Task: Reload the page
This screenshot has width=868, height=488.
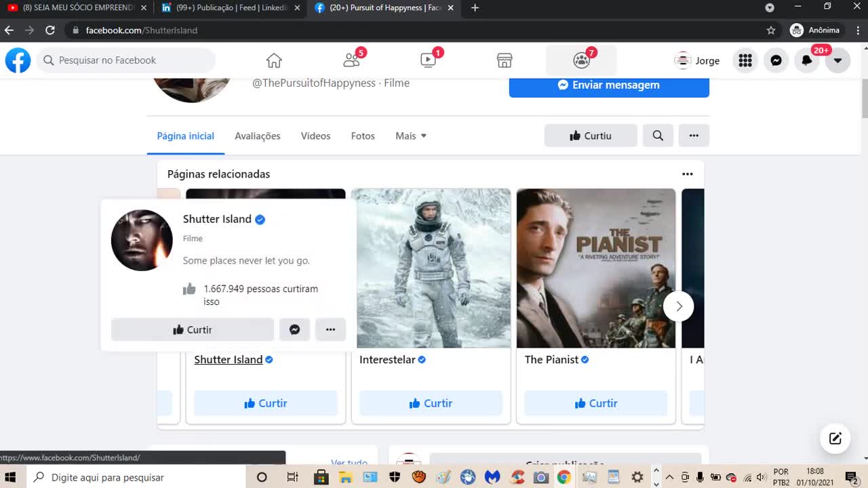Action: [x=50, y=30]
